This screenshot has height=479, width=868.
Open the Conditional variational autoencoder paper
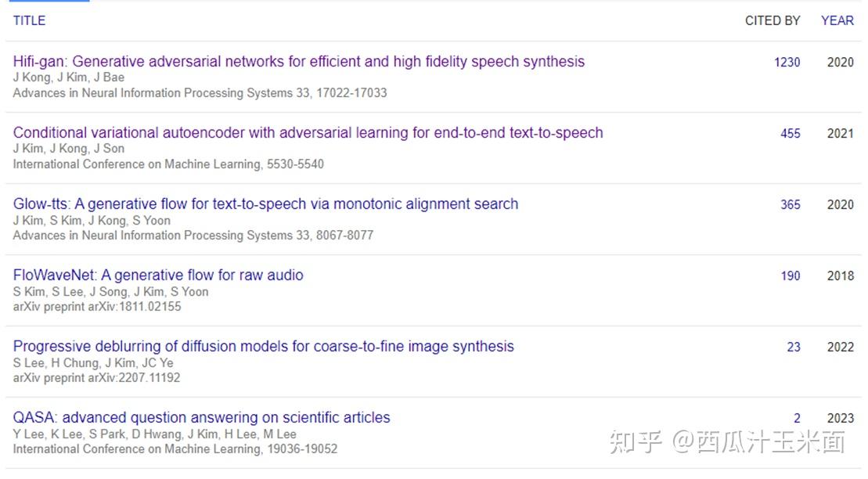(308, 132)
